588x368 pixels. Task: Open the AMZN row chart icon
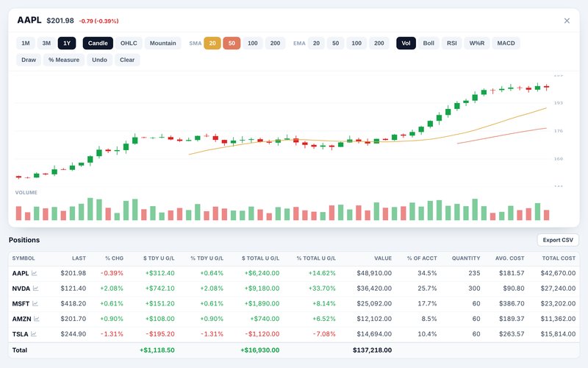pos(36,319)
